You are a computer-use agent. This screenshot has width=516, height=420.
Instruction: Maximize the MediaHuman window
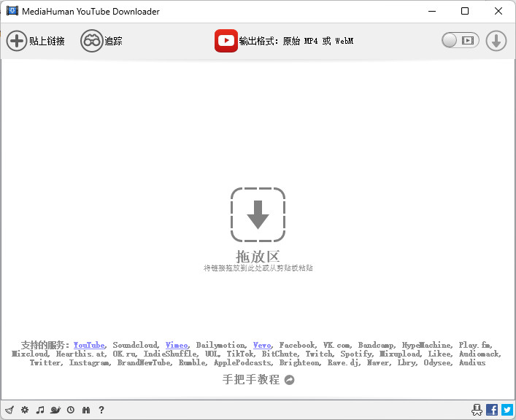(465, 11)
